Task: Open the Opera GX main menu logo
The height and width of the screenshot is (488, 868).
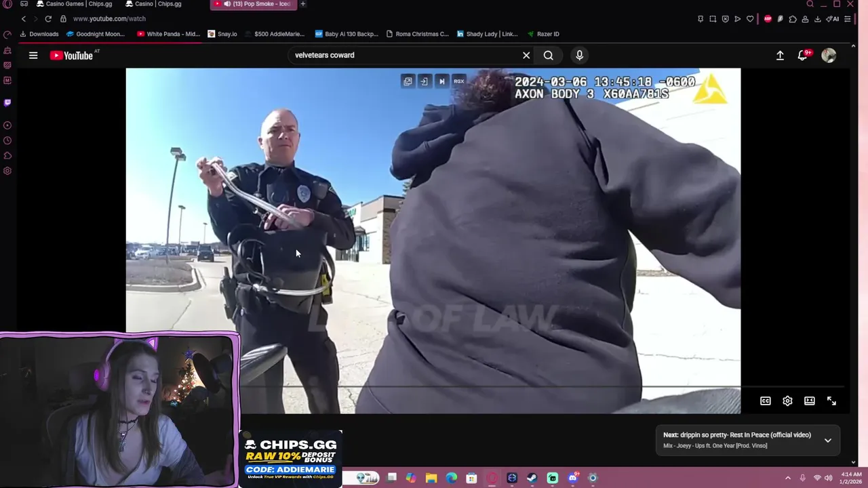Action: [7, 4]
